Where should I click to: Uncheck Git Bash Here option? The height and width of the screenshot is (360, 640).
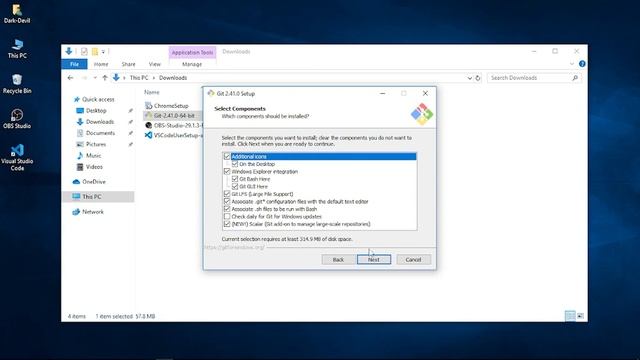click(x=235, y=179)
